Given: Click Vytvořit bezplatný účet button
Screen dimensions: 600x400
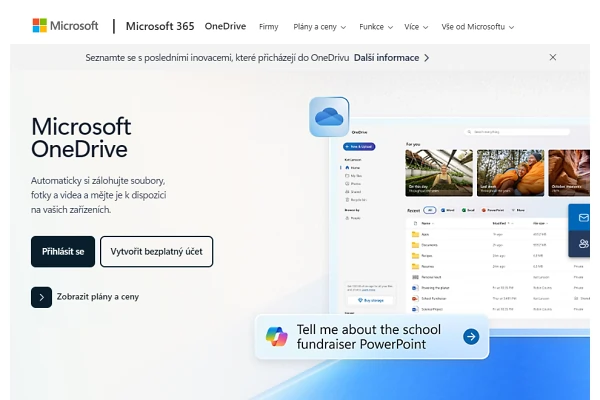Looking at the screenshot, I should (x=157, y=251).
